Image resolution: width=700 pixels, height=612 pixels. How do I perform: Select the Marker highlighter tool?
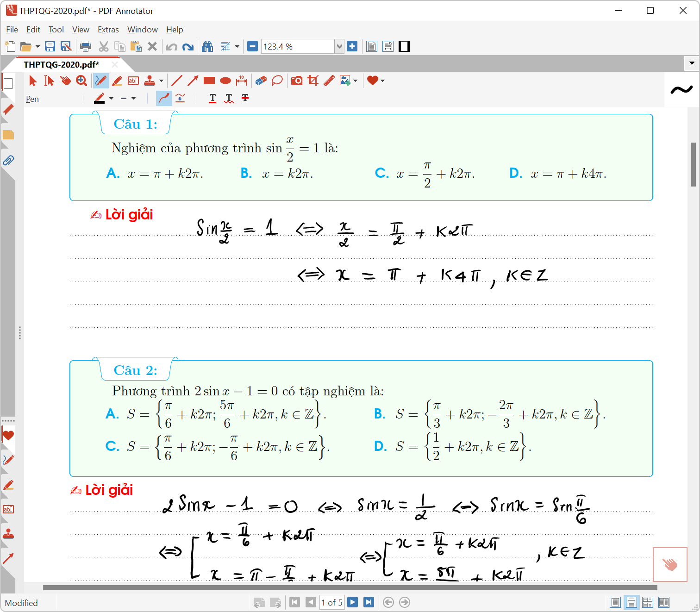117,81
